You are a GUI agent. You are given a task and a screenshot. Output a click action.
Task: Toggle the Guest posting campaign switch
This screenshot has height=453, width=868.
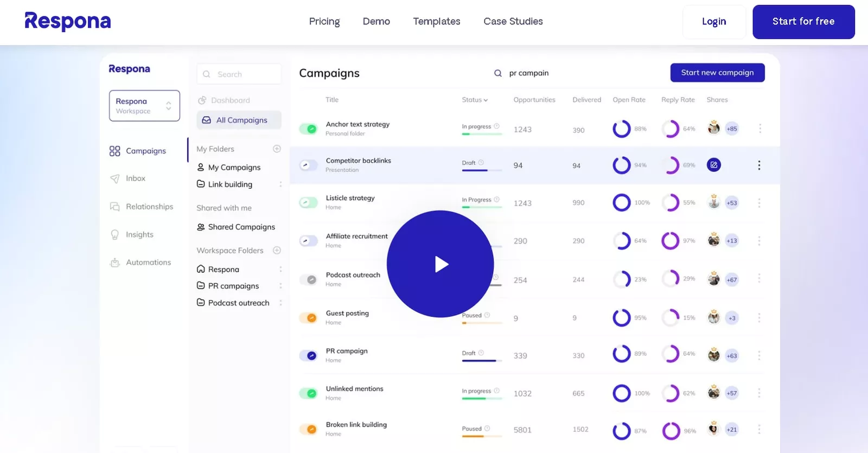pos(309,318)
